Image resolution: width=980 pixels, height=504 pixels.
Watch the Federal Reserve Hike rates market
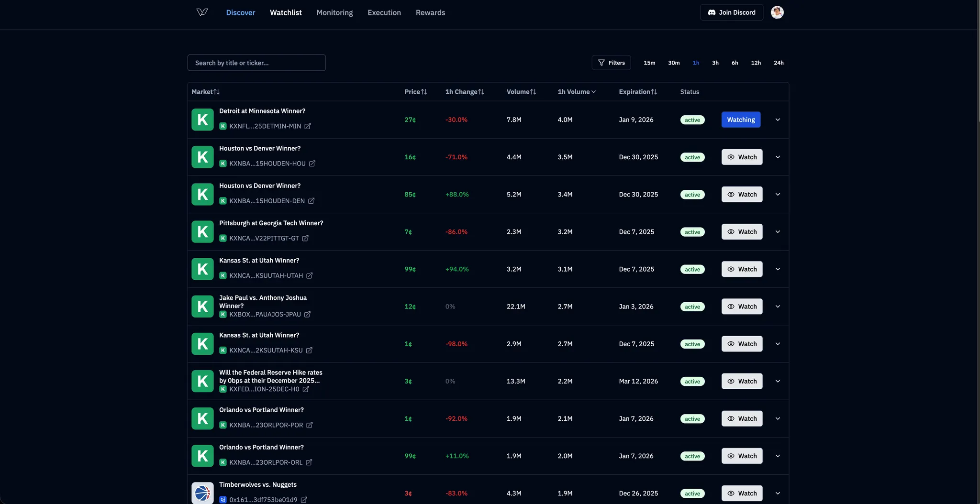point(742,381)
